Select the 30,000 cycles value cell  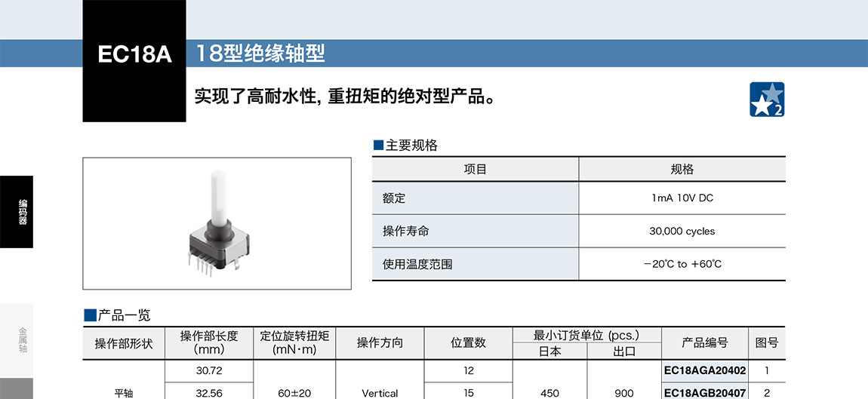tap(682, 231)
